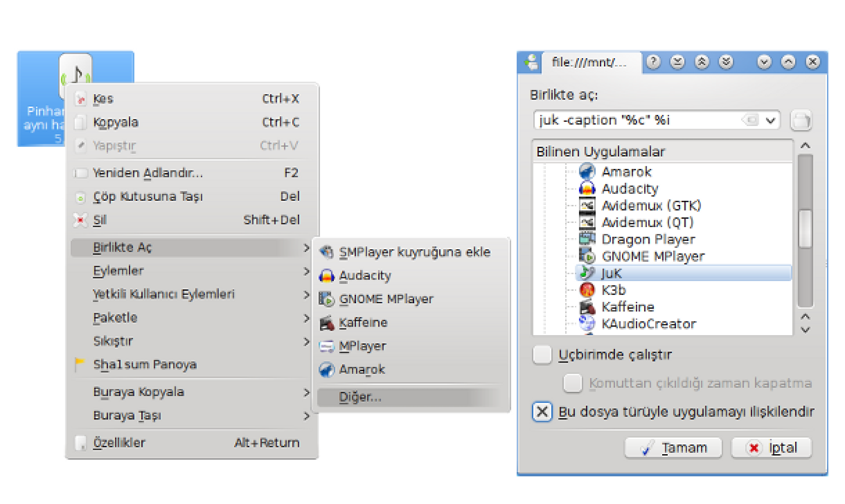Click the Kaffeine icon in application list
This screenshot has height=504, width=845.
[x=587, y=307]
